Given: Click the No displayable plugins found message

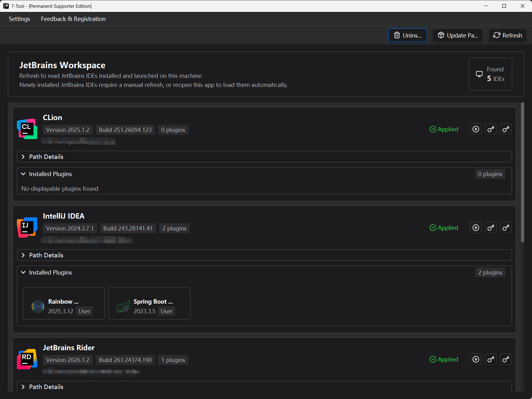Looking at the screenshot, I should [60, 189].
